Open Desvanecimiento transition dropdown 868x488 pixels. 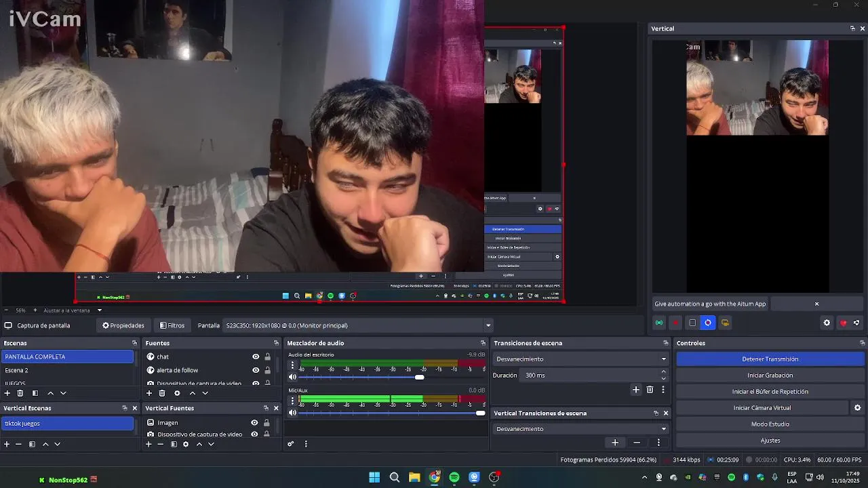pos(581,359)
